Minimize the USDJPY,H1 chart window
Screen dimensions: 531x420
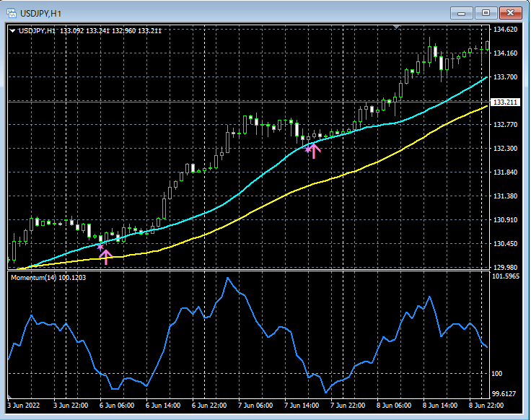[x=461, y=13]
